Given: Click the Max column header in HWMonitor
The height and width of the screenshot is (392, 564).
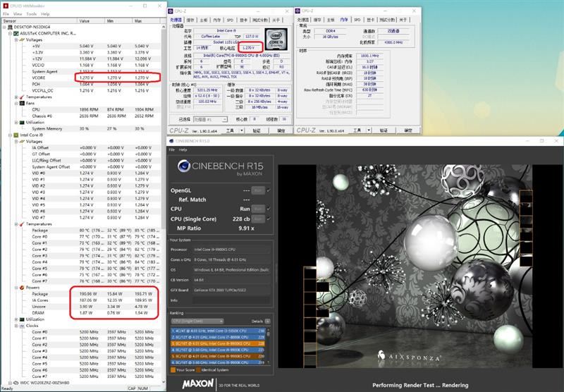Looking at the screenshot, I should coord(146,21).
